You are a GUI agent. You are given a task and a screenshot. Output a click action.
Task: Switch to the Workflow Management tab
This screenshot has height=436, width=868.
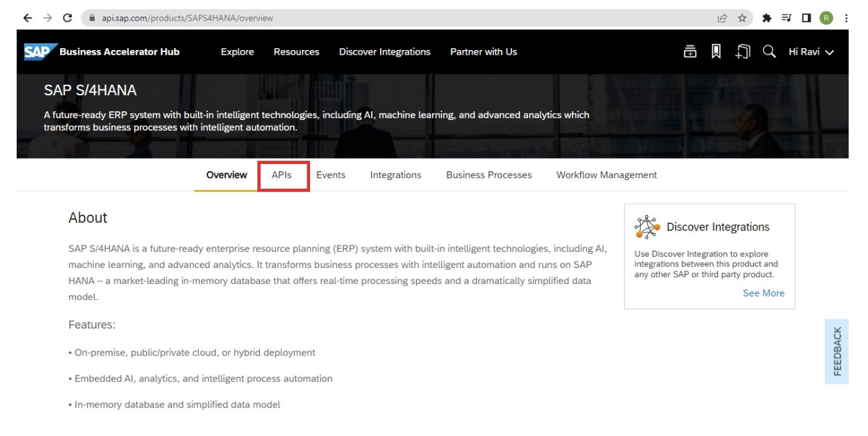607,175
